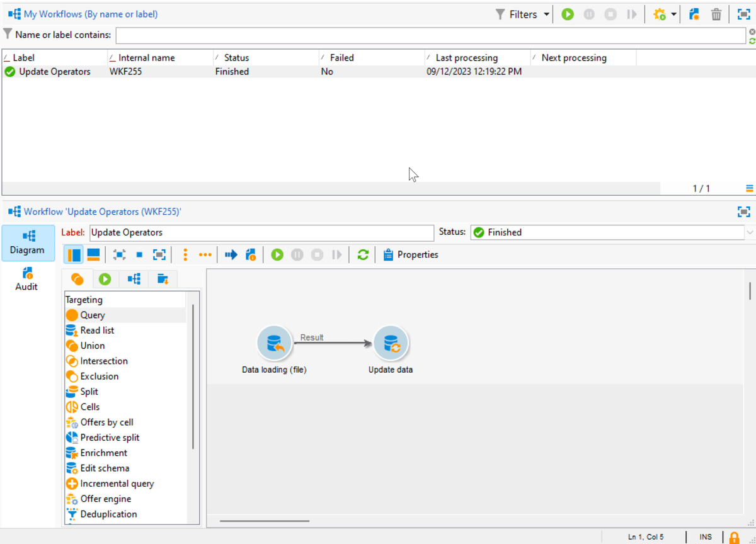Click the small blue square zoom icon
This screenshot has height=544, width=756.
(x=139, y=255)
